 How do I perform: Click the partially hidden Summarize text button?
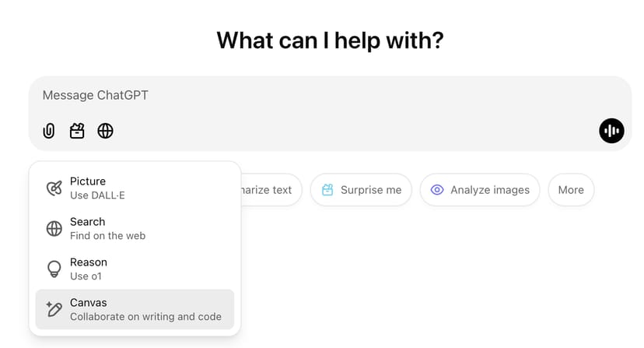269,190
